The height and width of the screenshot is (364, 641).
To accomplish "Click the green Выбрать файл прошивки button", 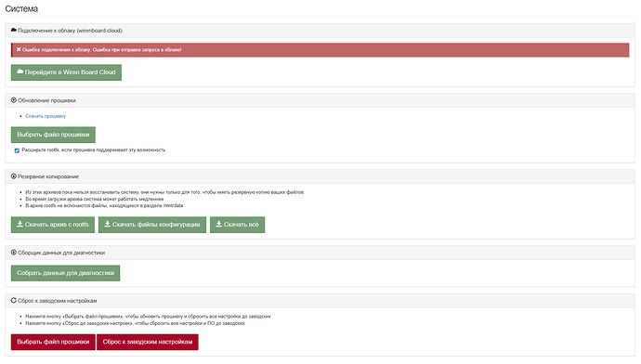I will point(53,135).
